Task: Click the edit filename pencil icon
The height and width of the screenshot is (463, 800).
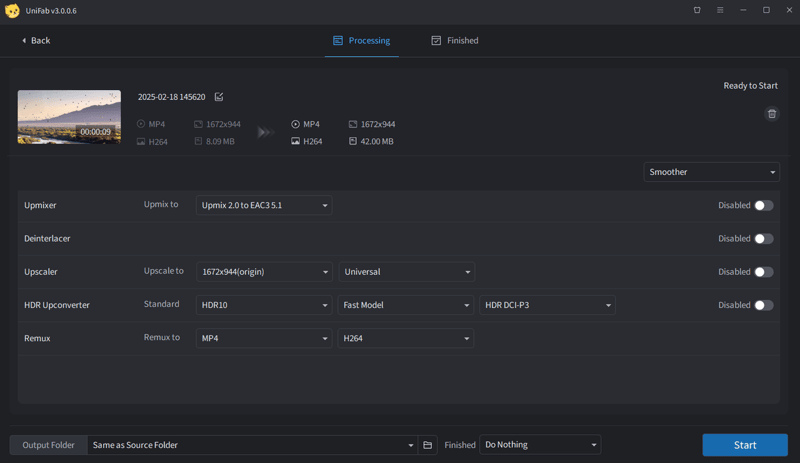Action: (219, 97)
